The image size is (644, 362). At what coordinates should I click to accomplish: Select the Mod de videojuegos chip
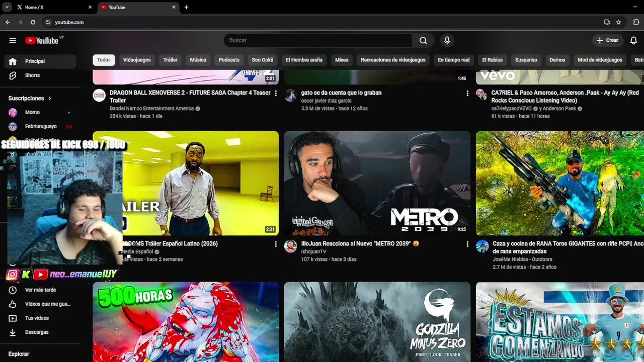(x=600, y=60)
